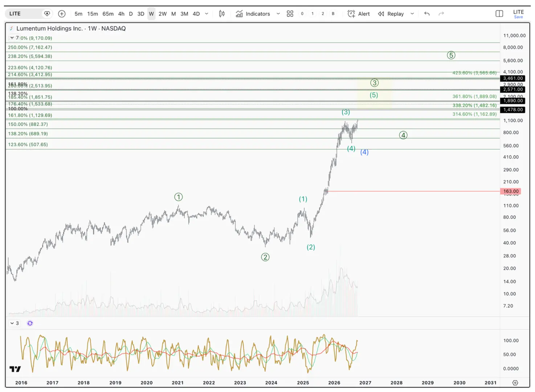Pick the 3D timeframe button

point(141,14)
